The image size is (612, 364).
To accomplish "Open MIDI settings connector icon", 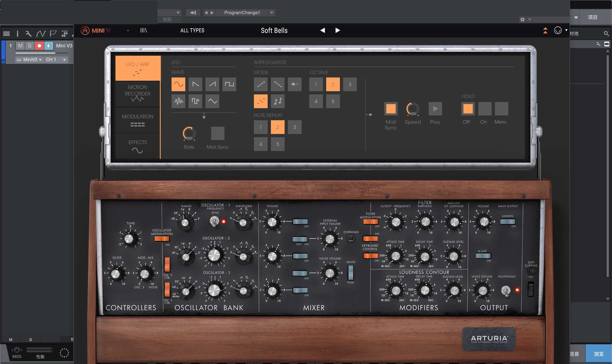I will coord(558,30).
